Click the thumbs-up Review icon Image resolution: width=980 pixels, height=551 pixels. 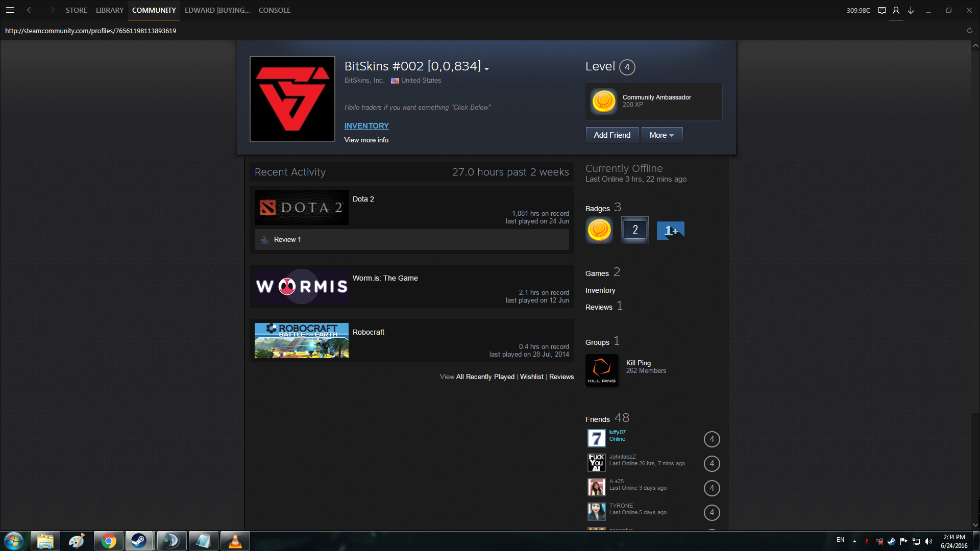tap(264, 240)
